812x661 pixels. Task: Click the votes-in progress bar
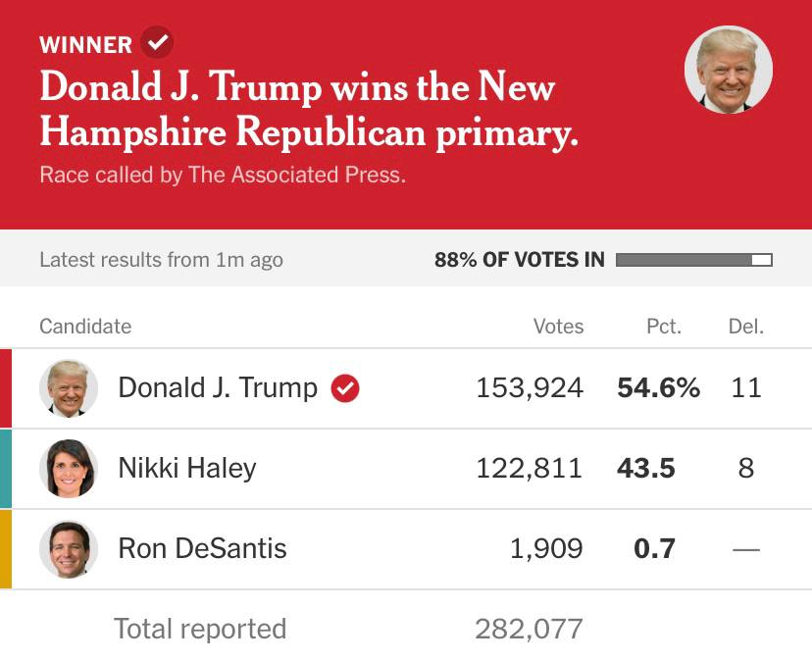pos(694,260)
